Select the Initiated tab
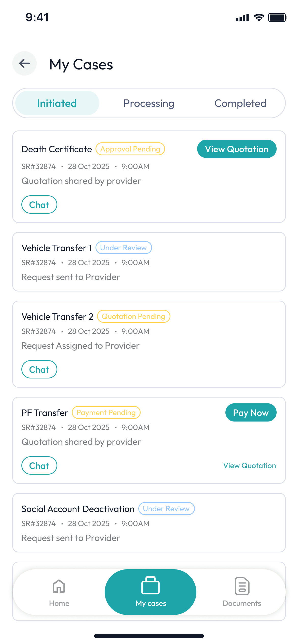The width and height of the screenshot is (298, 644). (x=57, y=103)
